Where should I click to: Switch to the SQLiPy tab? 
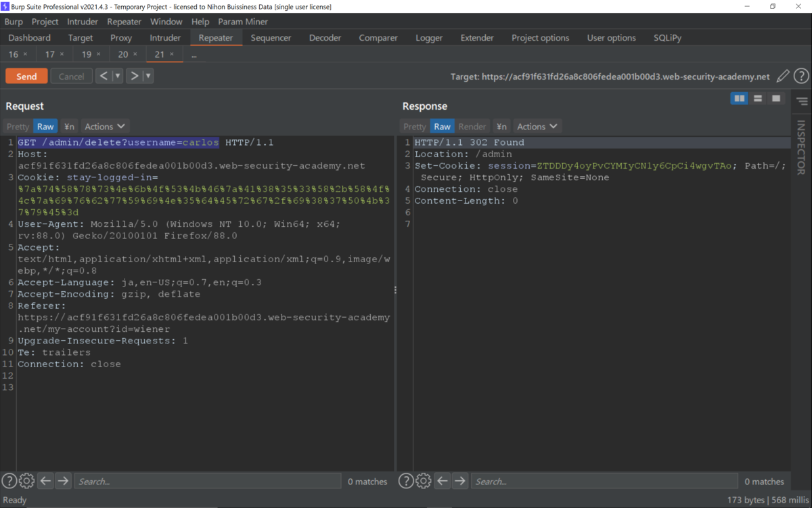click(x=667, y=38)
